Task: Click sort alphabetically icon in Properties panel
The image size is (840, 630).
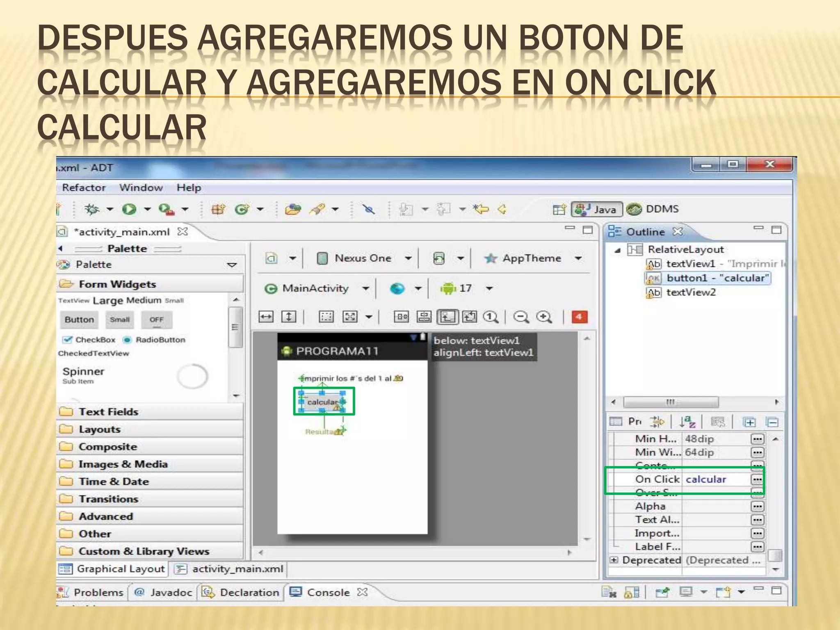Action: 687,422
